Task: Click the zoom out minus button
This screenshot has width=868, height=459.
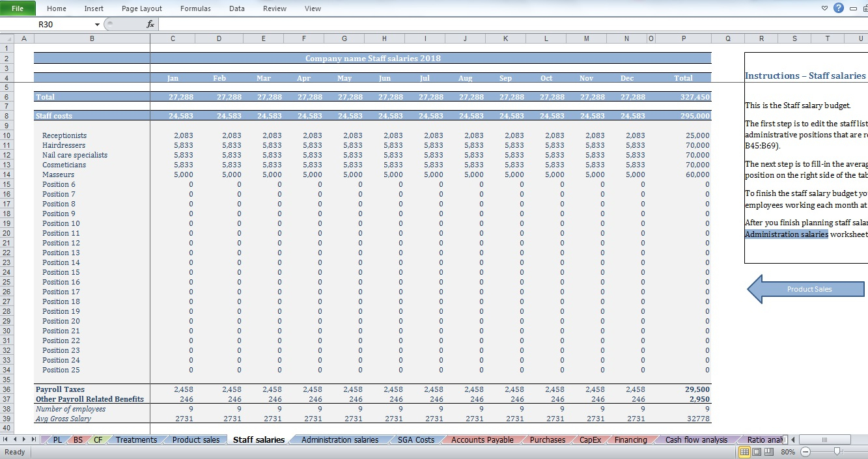Action: [805, 452]
